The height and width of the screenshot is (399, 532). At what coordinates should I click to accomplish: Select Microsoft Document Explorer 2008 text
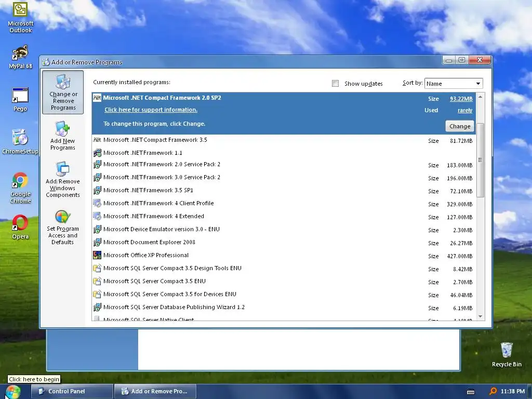pyautogui.click(x=149, y=242)
